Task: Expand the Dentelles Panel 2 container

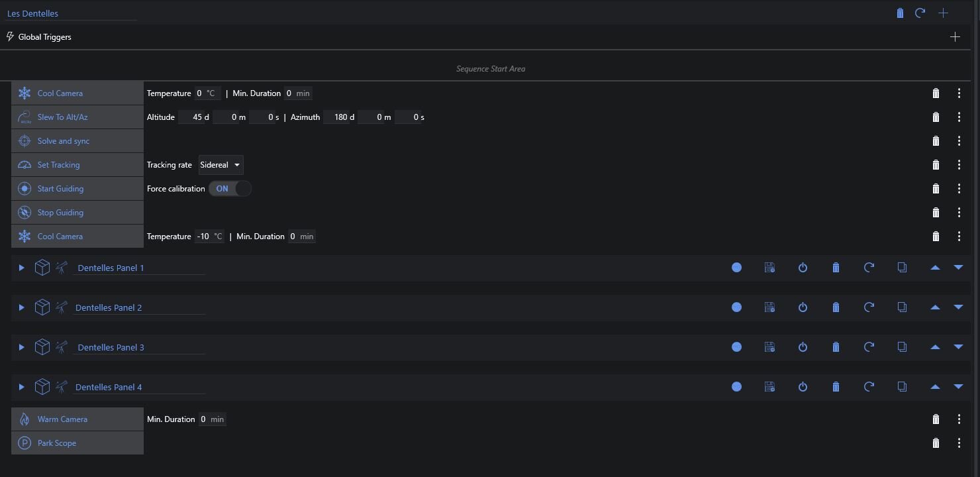Action: pyautogui.click(x=21, y=307)
